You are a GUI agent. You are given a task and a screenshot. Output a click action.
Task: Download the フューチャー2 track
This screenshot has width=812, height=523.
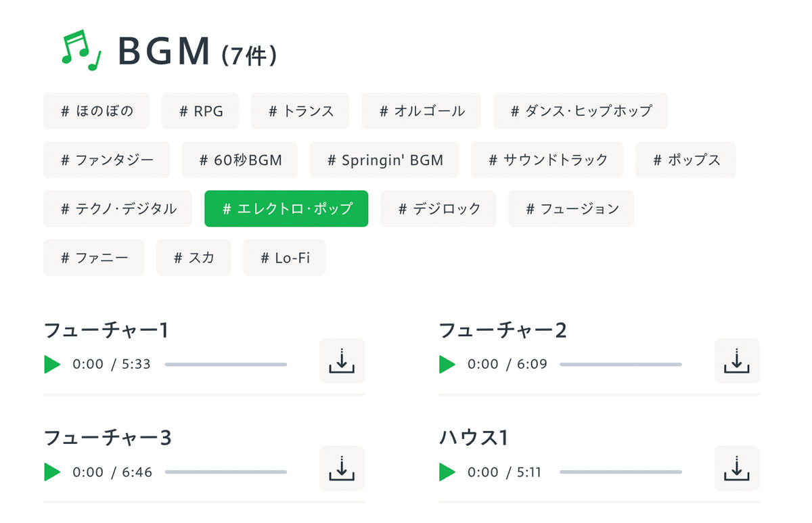coord(737,361)
